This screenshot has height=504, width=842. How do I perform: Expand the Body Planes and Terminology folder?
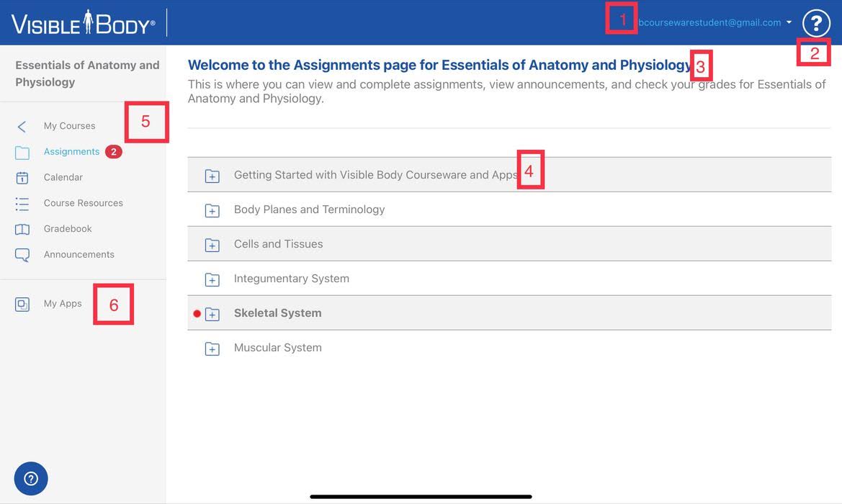tap(212, 210)
